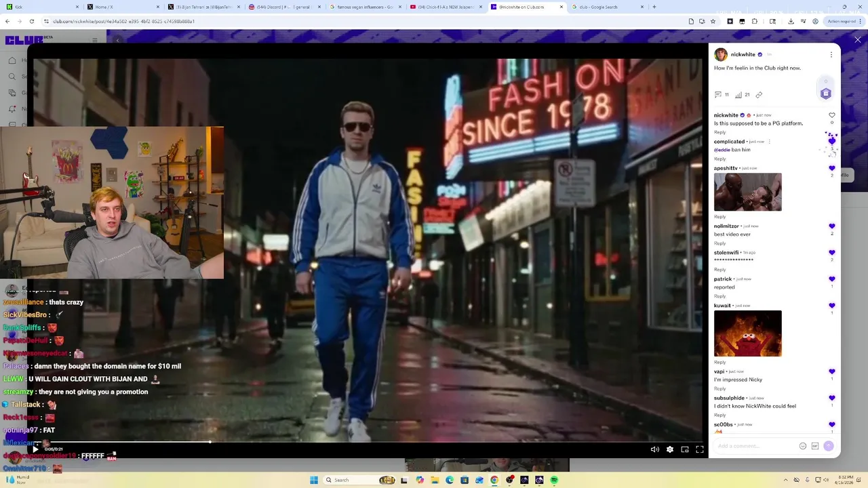The height and width of the screenshot is (488, 868).
Task: Open Chrome profile avatar icon
Action: (x=815, y=21)
